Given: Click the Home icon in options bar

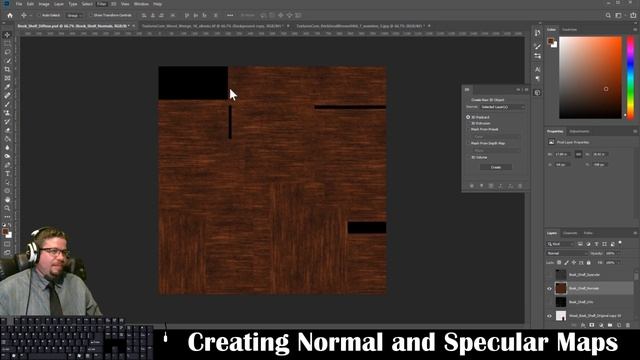Looking at the screenshot, I should pos(10,16).
